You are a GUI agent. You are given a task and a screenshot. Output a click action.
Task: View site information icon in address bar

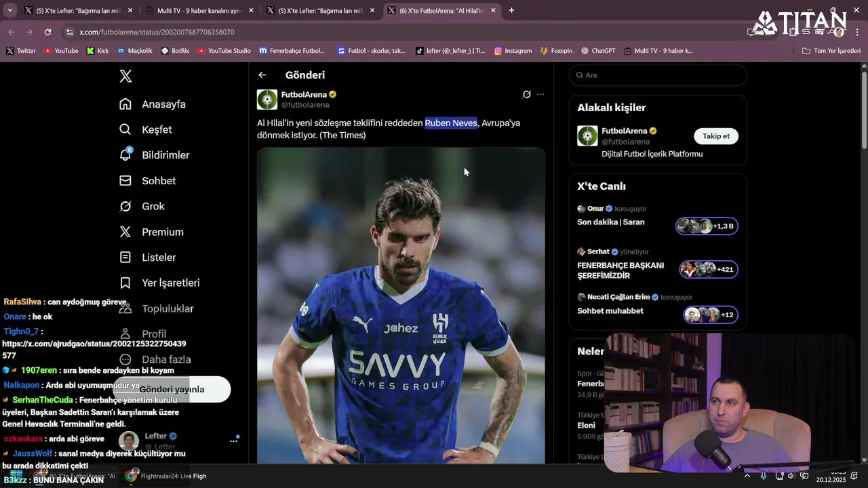(x=69, y=32)
